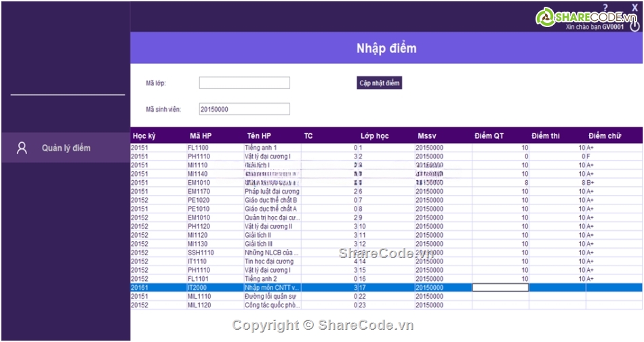Click the Điểm QT edit box in IT2000 row
Screen dimensions: 644x342
point(500,287)
